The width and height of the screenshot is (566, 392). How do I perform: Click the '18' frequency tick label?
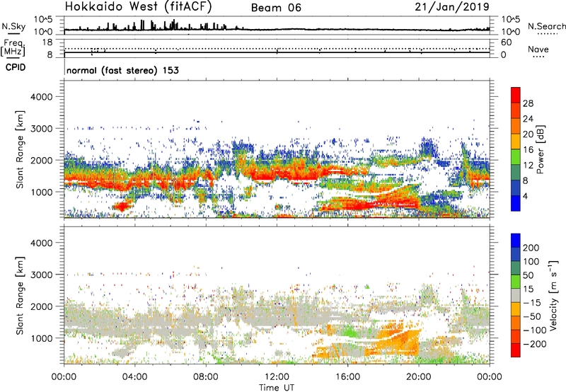tap(47, 42)
